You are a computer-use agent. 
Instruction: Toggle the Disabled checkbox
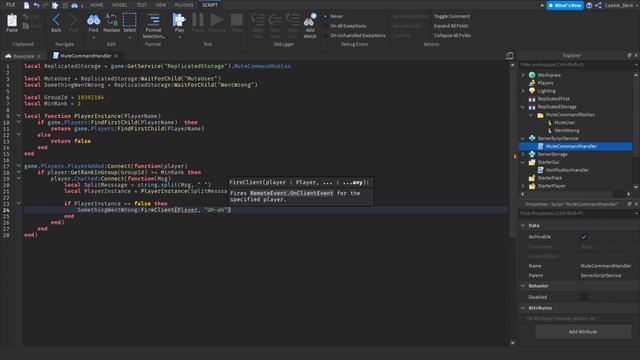(x=584, y=297)
